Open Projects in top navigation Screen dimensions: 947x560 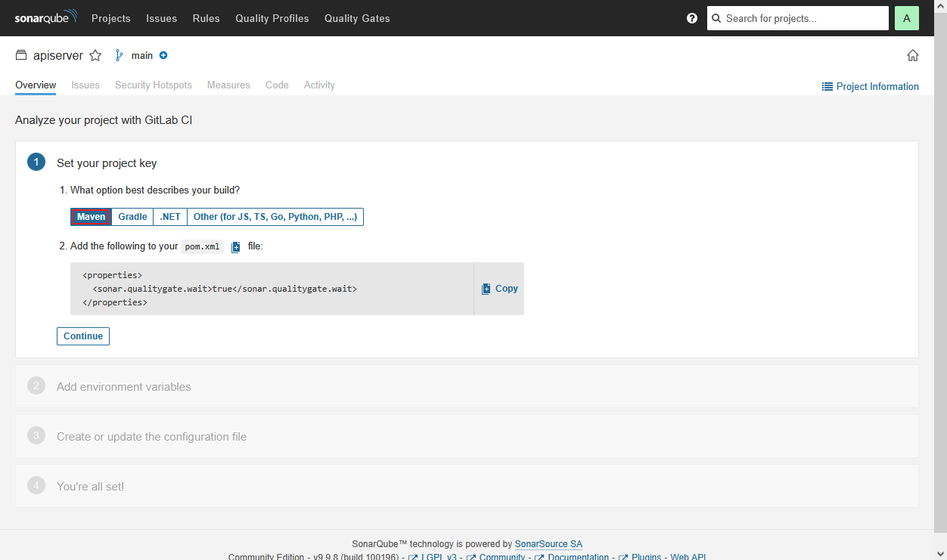pos(111,18)
